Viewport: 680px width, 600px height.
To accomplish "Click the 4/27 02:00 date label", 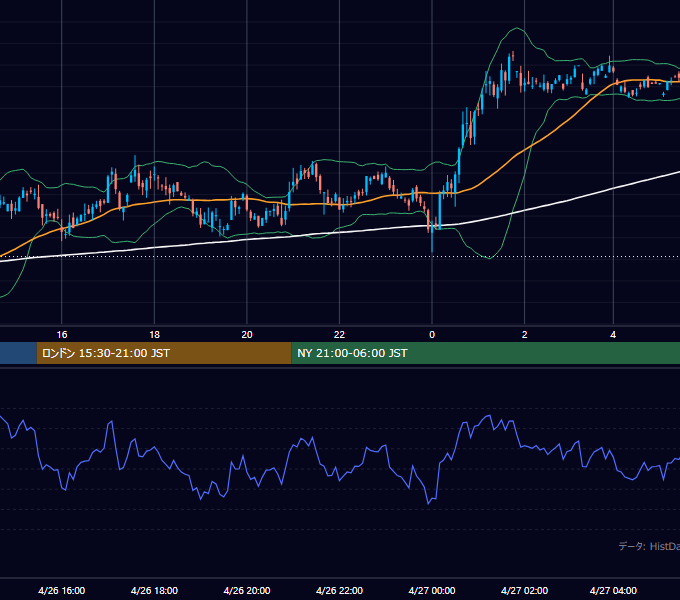I will [524, 590].
